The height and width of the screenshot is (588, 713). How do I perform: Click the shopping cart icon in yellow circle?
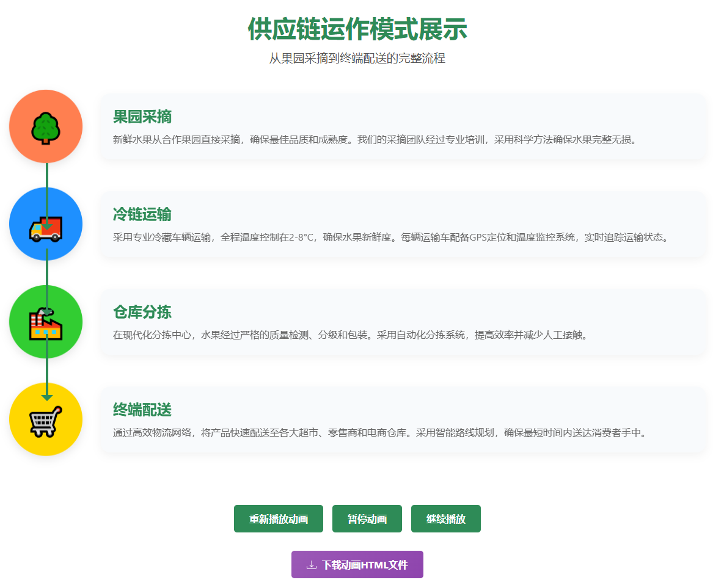[46, 421]
